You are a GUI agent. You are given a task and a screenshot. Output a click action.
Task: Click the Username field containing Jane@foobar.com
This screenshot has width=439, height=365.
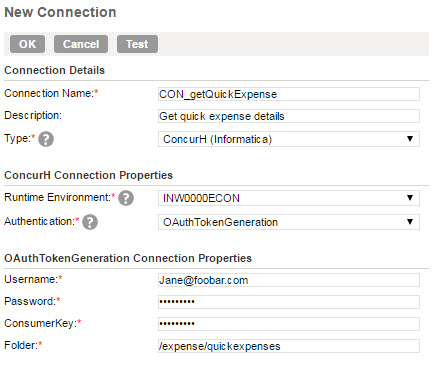tap(289, 280)
